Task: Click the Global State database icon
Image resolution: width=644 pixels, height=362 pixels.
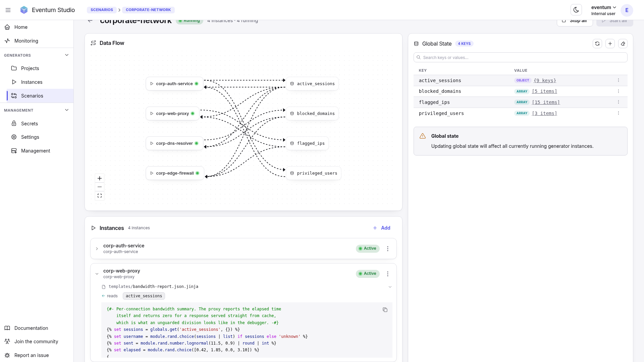Action: tap(416, 44)
